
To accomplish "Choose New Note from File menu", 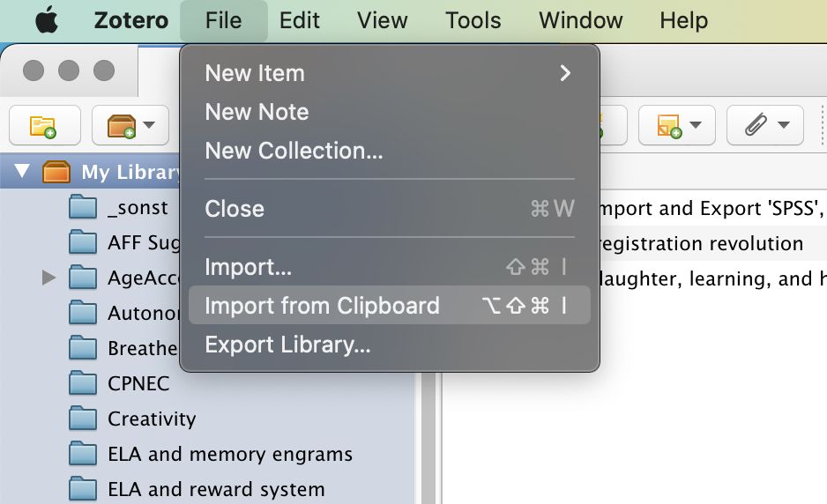I will click(389, 112).
